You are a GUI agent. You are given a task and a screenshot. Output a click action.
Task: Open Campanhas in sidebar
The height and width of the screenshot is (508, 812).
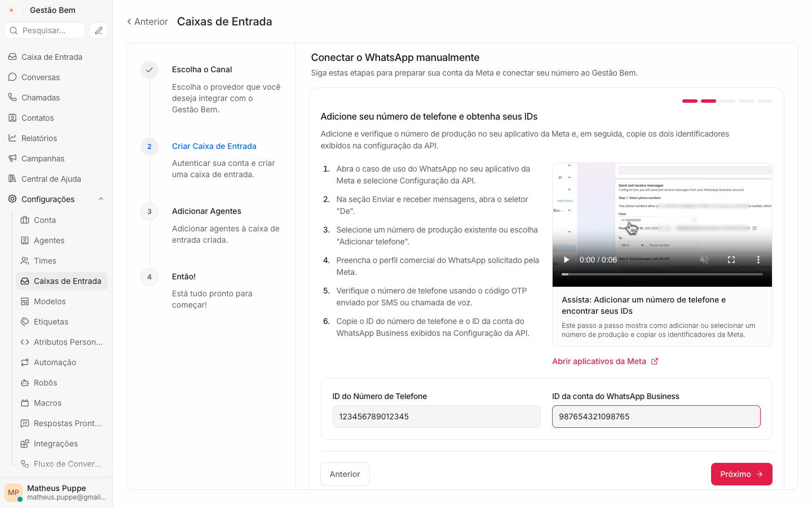pyautogui.click(x=43, y=159)
